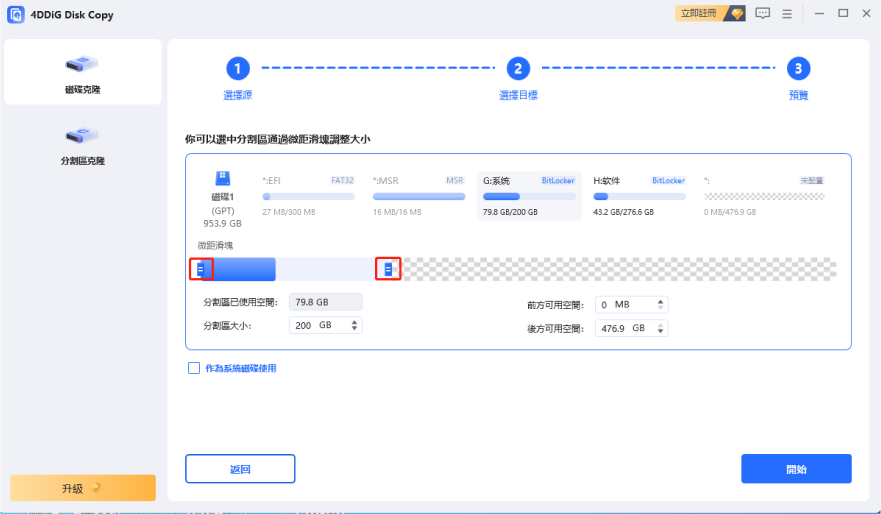
Task: Click the 升級 upgrade button
Action: coord(83,488)
